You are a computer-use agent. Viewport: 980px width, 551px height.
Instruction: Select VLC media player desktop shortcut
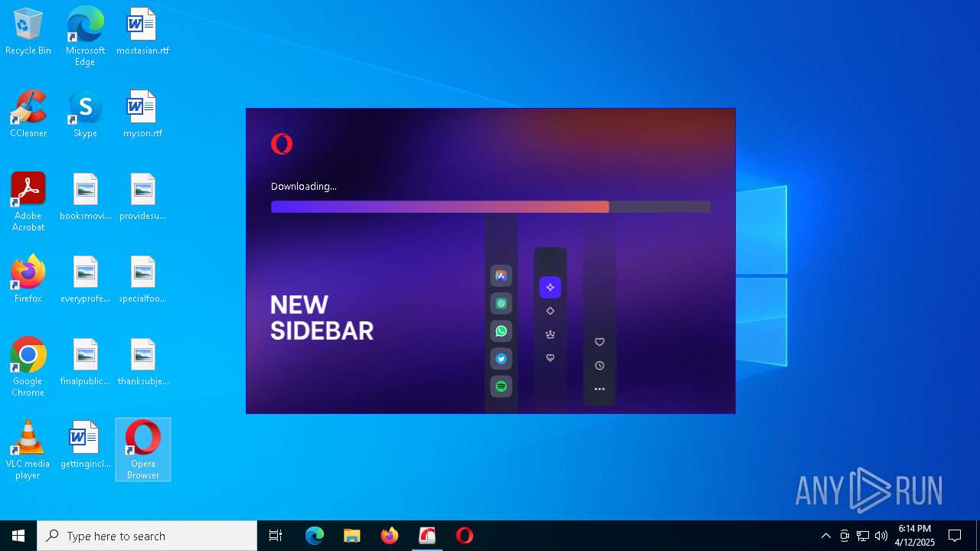click(x=28, y=450)
